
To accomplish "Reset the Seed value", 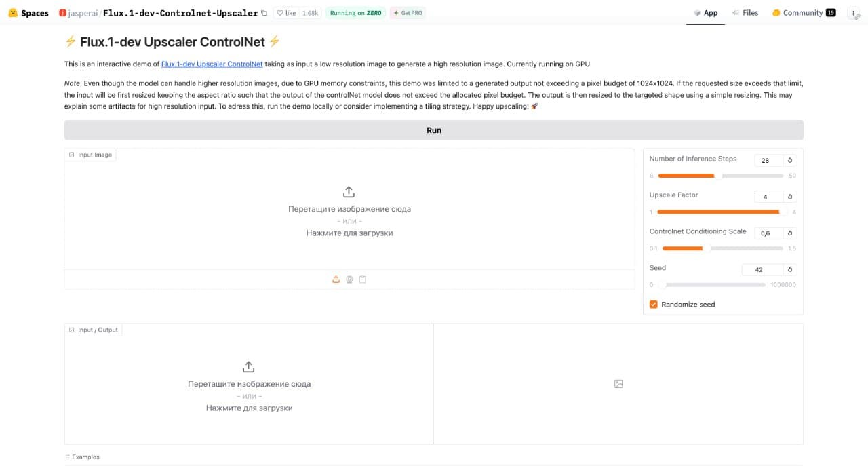I will [790, 269].
